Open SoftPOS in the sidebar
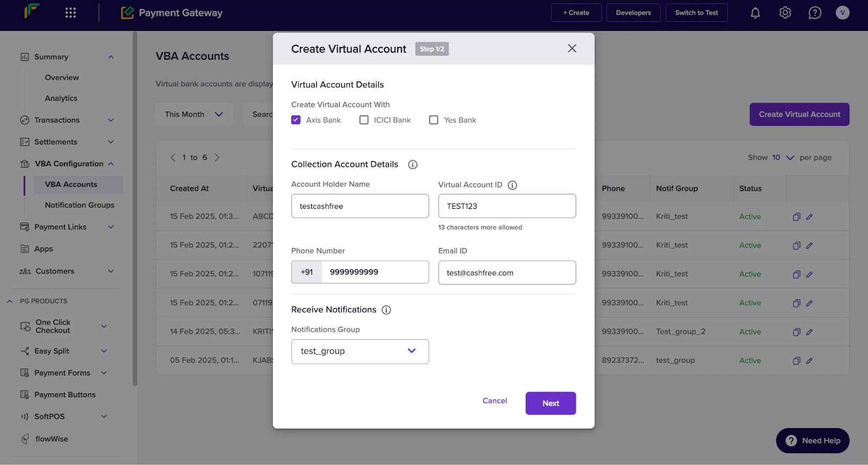 click(49, 416)
